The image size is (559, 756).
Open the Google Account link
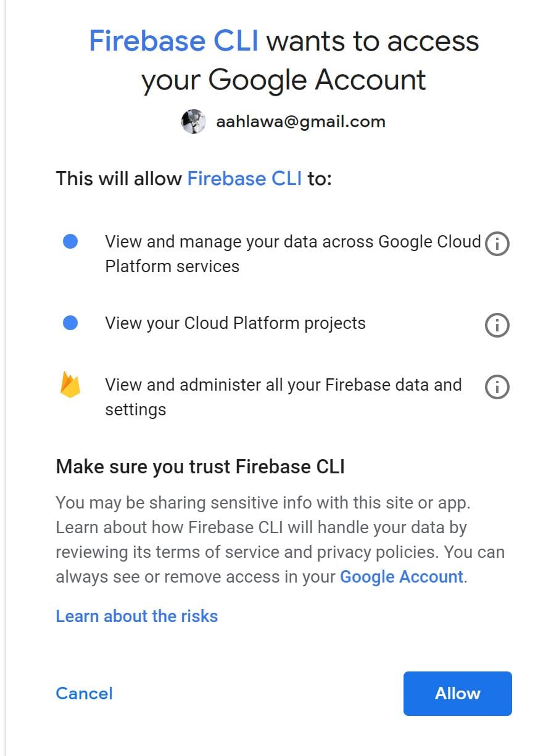(x=401, y=576)
